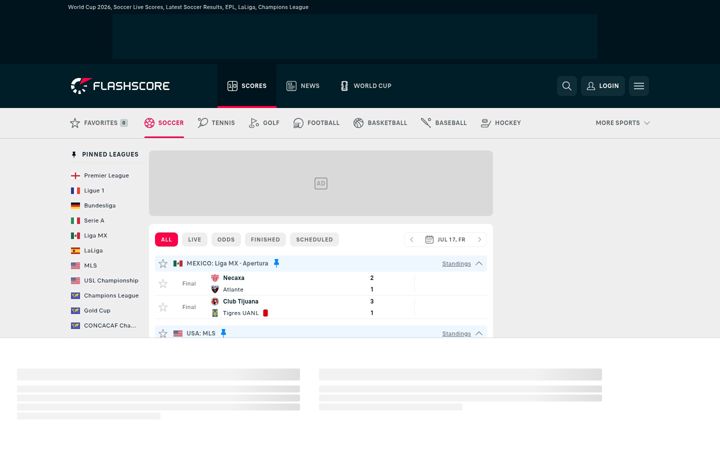Viewport: 720px width, 450px height.
Task: Click the Club Tijuana club crest
Action: tap(215, 301)
